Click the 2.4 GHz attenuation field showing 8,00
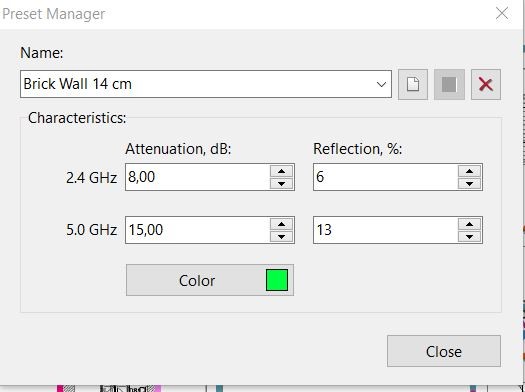 [x=198, y=177]
